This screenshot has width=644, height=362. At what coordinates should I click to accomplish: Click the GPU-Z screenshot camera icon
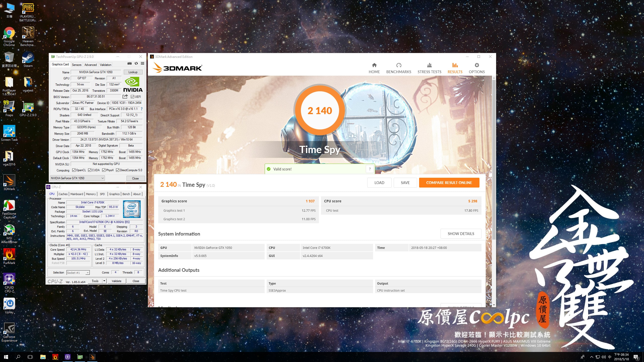coord(130,64)
